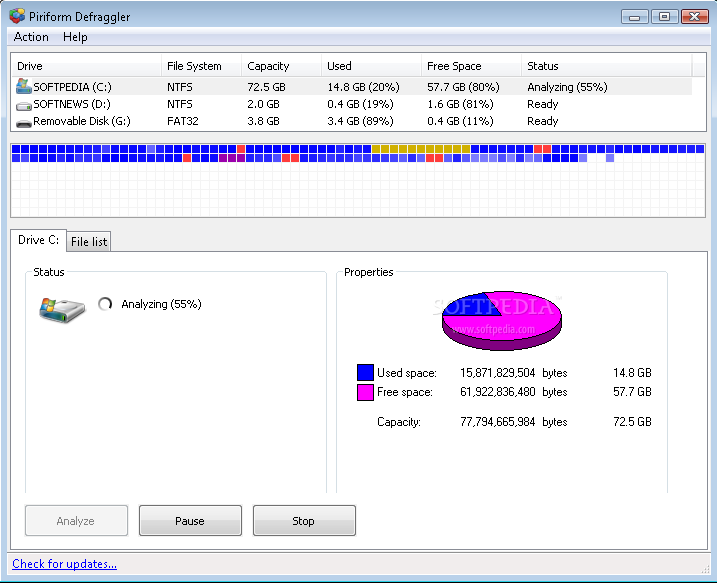The height and width of the screenshot is (584, 717).
Task: Click the Free space: label
Action: (x=405, y=392)
